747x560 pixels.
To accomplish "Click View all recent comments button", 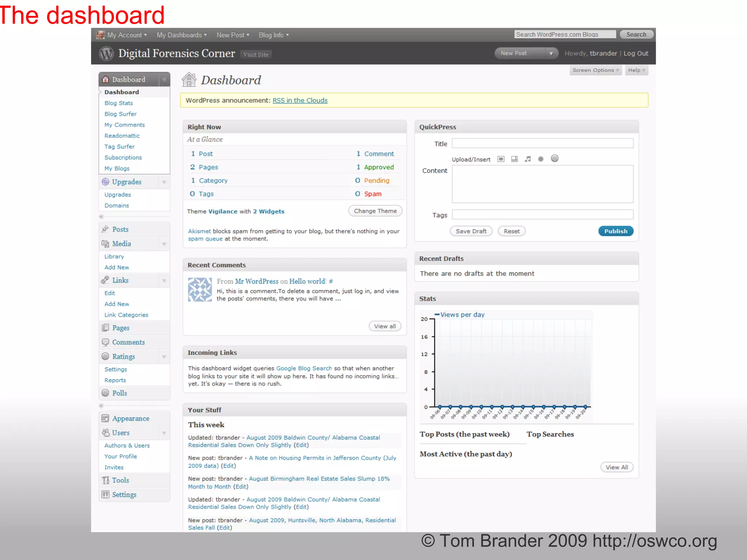I will click(385, 326).
